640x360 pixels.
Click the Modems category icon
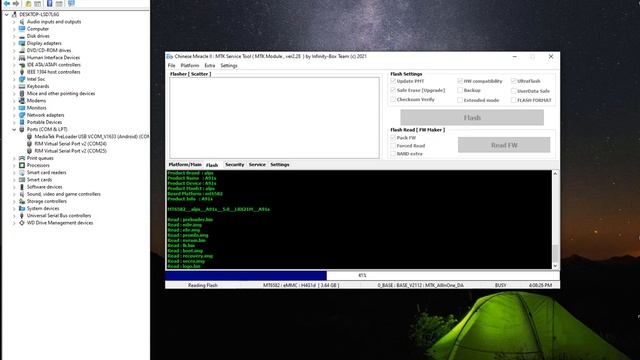point(22,100)
